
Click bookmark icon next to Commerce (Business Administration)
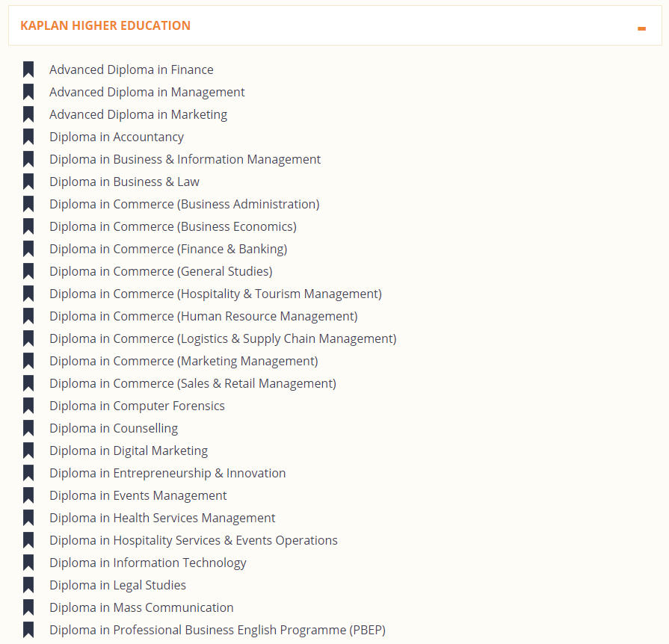28,204
